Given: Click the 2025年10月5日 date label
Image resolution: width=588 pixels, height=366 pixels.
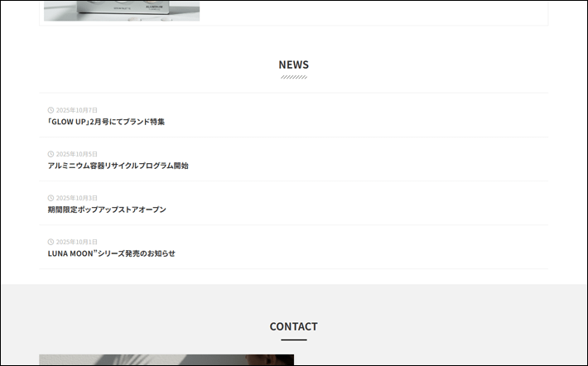Looking at the screenshot, I should [x=77, y=154].
